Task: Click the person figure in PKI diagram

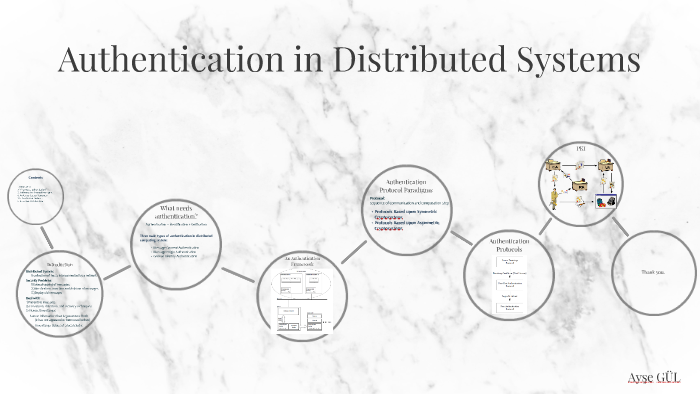Action: coord(554,199)
